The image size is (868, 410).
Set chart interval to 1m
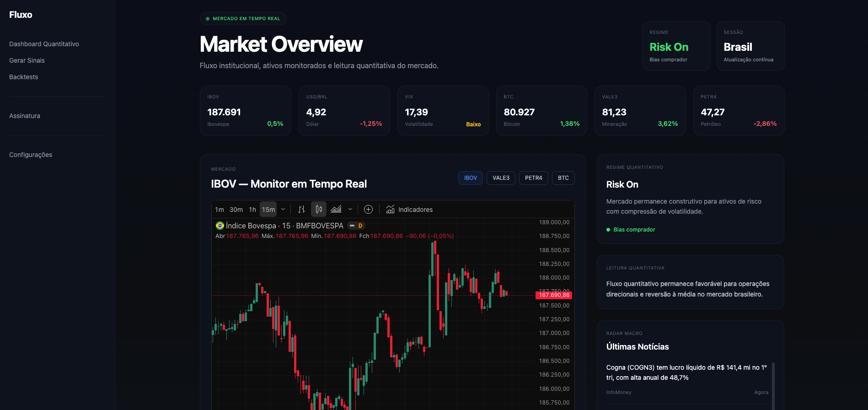click(x=220, y=210)
